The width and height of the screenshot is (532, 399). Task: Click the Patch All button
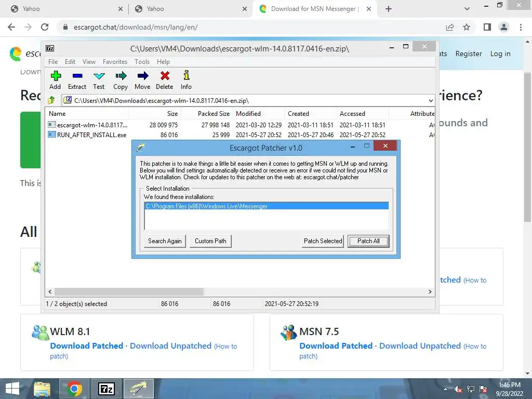click(368, 241)
